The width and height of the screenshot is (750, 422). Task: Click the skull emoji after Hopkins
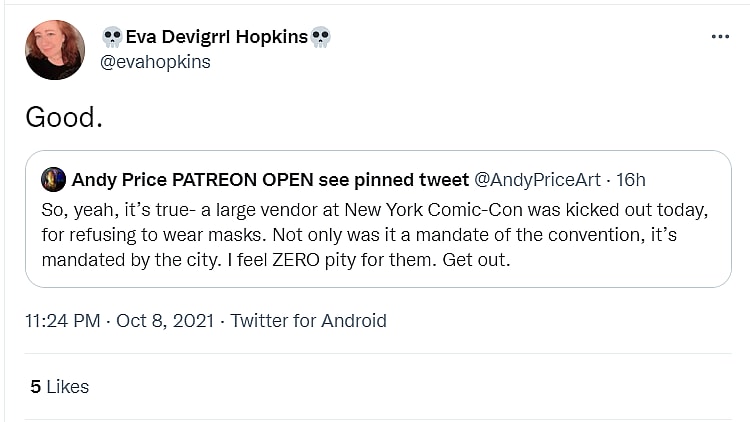point(320,38)
